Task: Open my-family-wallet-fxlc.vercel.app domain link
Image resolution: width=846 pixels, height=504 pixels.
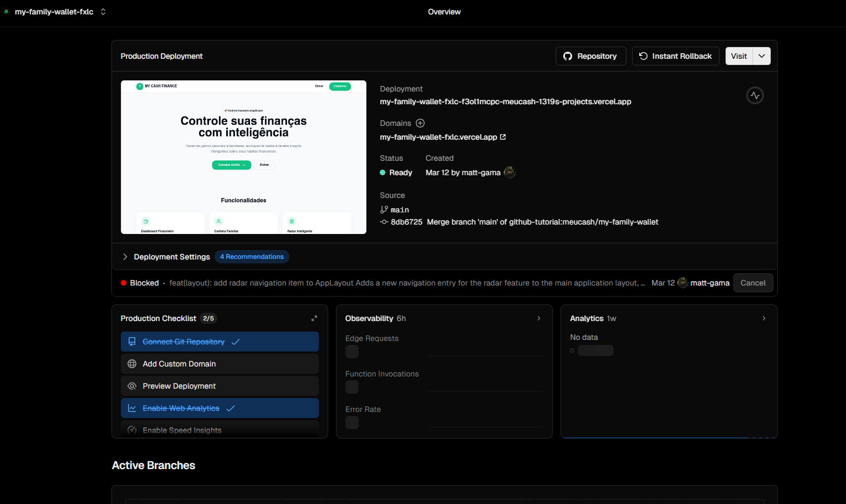Action: click(438, 137)
